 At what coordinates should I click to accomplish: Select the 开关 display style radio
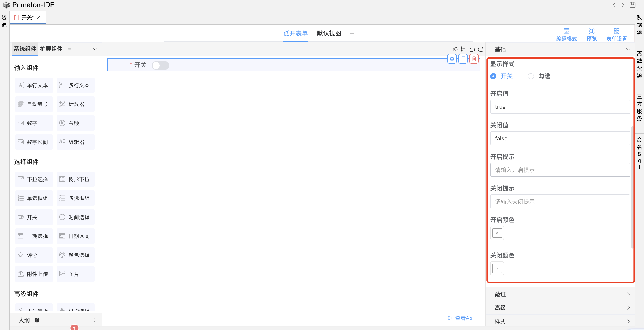point(493,76)
